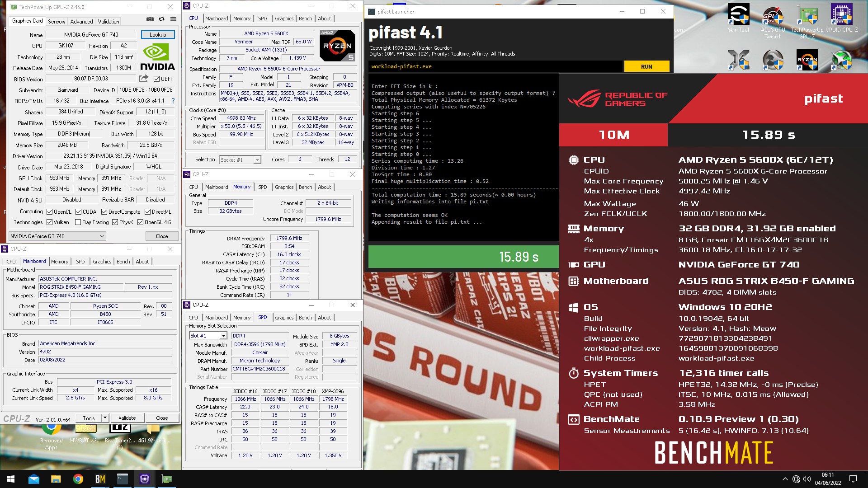
Task: Click GPU-Z refresh icon
Action: pos(161,19)
